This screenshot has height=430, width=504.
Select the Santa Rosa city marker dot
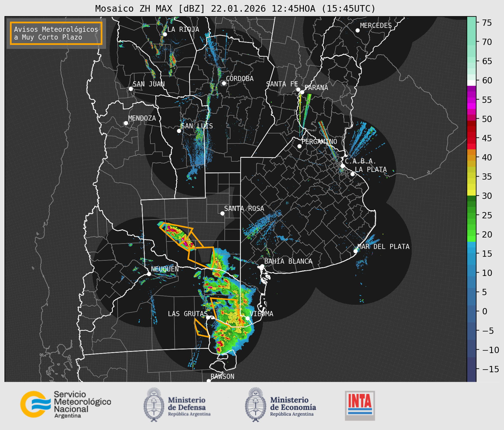tap(222, 213)
